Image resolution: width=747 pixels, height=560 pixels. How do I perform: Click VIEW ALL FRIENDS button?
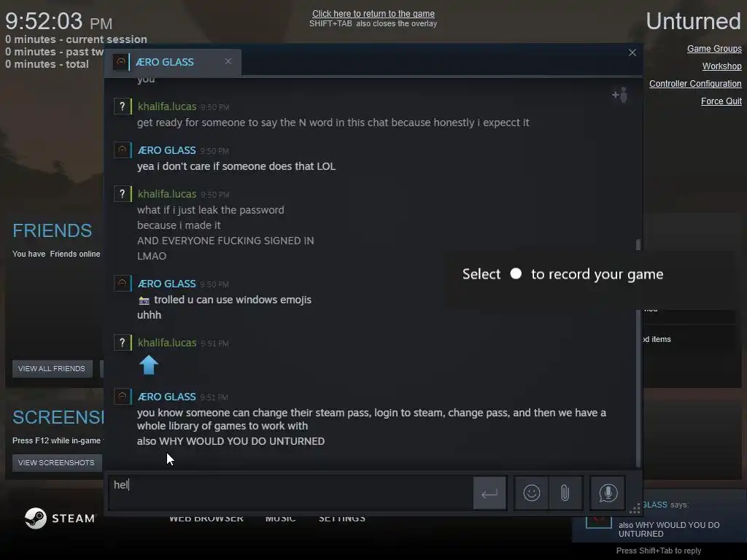click(52, 368)
